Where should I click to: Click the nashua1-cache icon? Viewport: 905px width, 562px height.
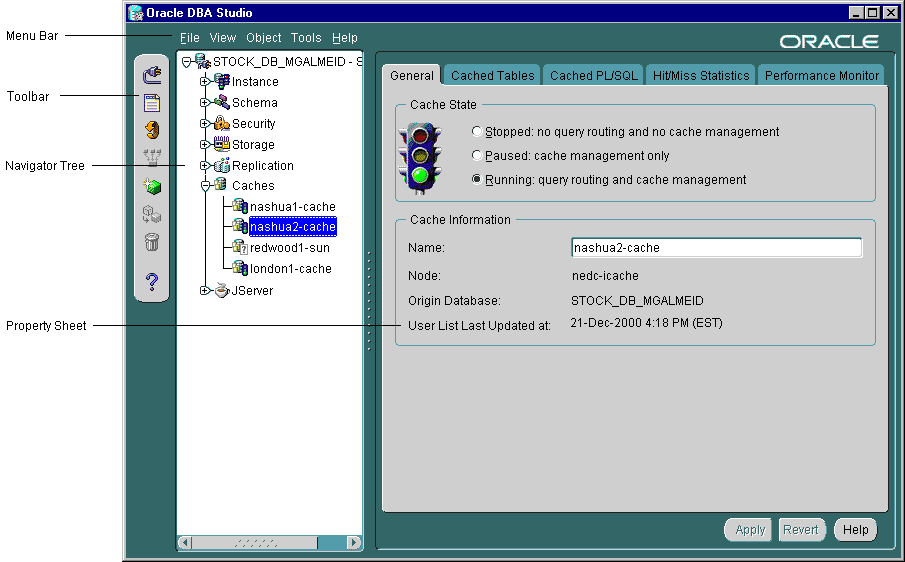240,205
